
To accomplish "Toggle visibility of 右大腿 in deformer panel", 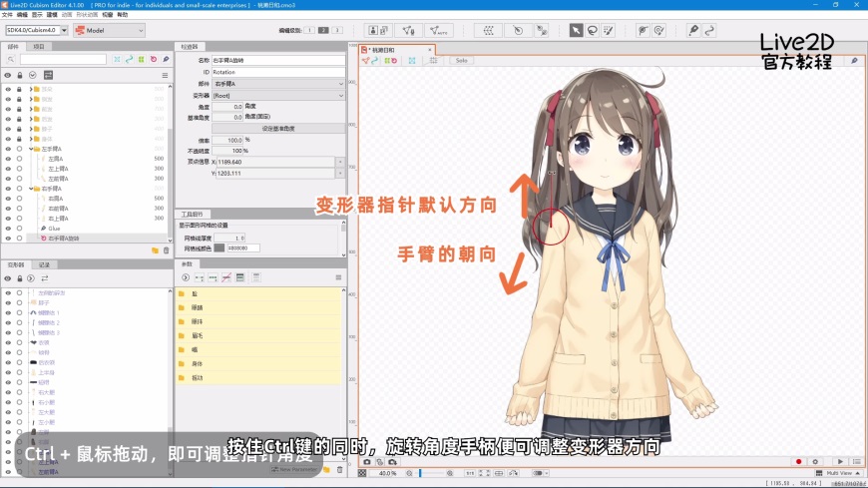I will 8,392.
